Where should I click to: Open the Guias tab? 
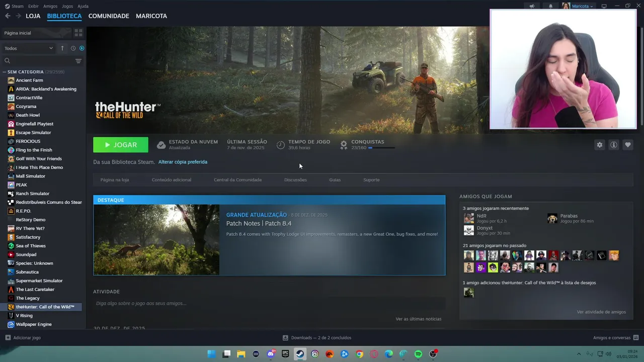(335, 180)
